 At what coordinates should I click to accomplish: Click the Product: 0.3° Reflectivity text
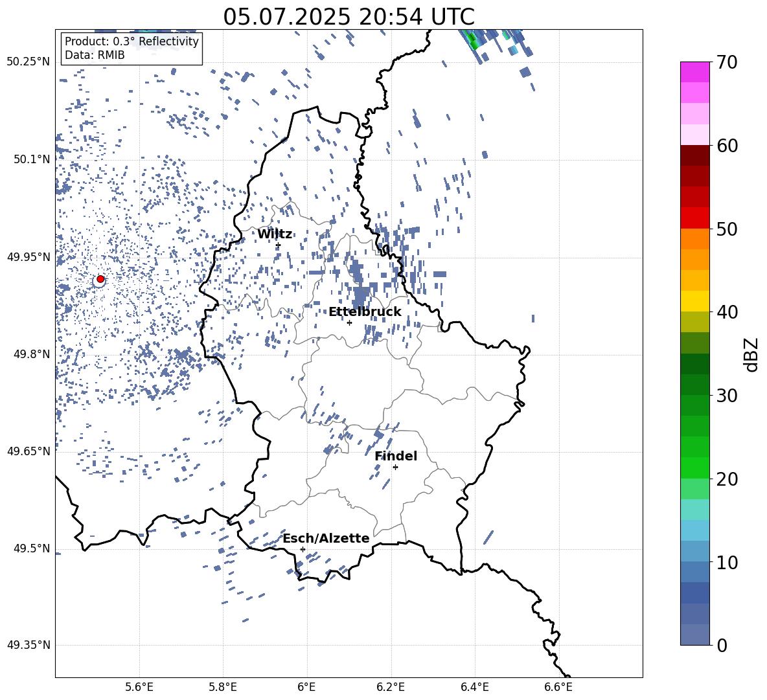click(132, 41)
